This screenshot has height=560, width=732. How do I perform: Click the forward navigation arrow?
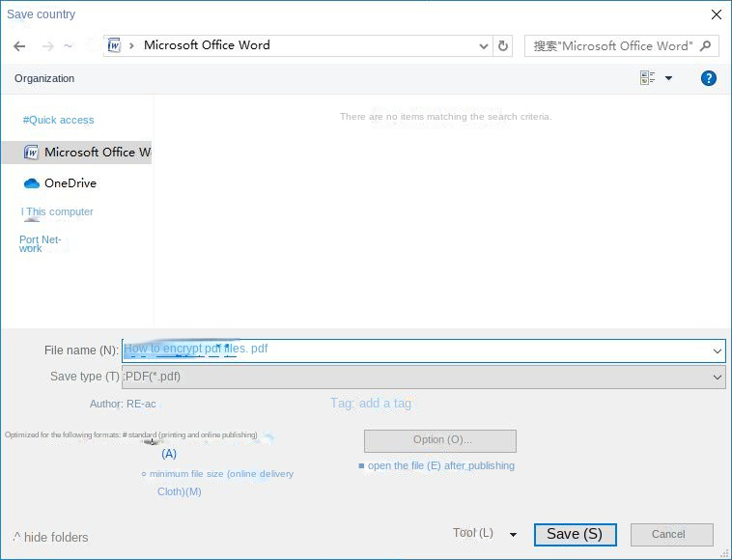(47, 46)
